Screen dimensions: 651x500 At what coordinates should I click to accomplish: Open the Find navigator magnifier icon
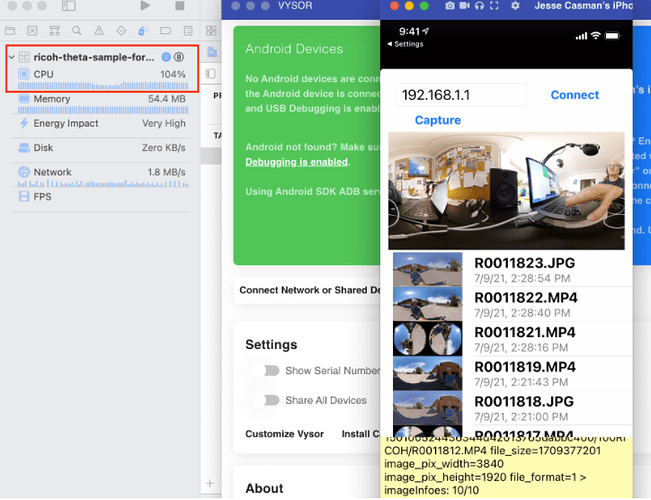(77, 31)
